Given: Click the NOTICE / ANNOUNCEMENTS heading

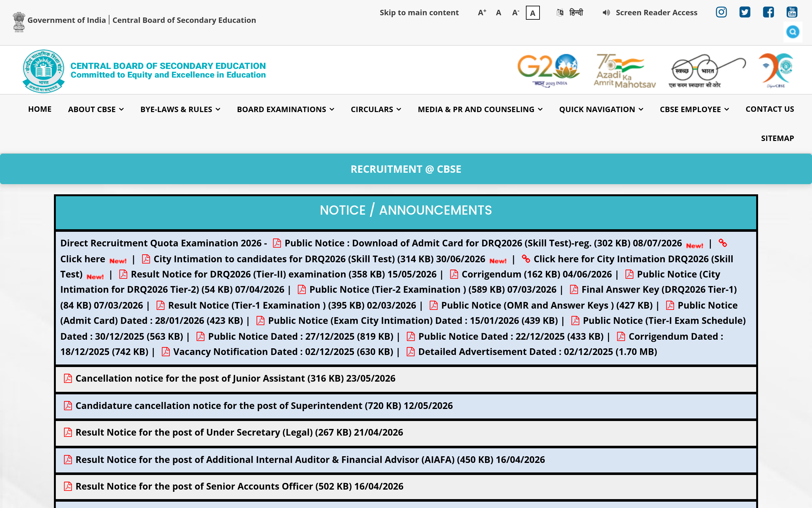Looking at the screenshot, I should pos(406,210).
